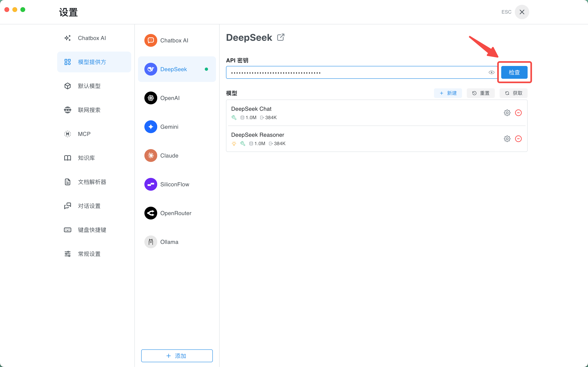
Task: Click the DeepSeek Chat model name
Action: click(x=251, y=109)
